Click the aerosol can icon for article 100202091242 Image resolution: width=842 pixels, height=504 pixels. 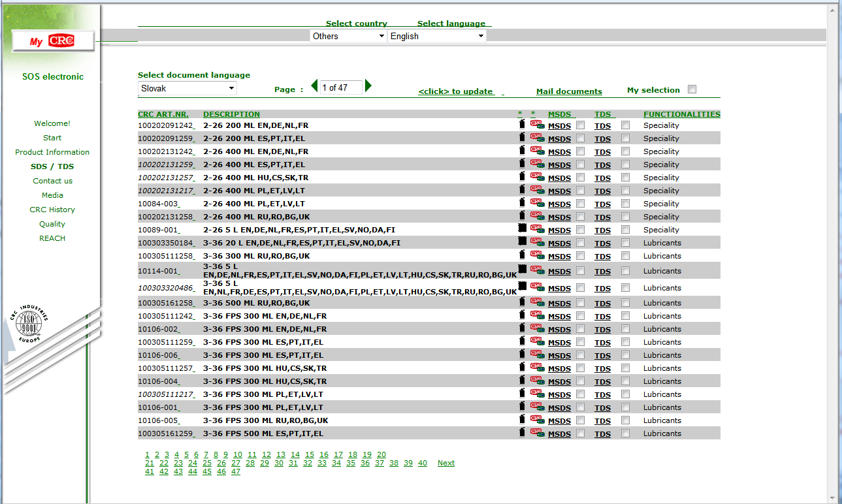click(521, 123)
